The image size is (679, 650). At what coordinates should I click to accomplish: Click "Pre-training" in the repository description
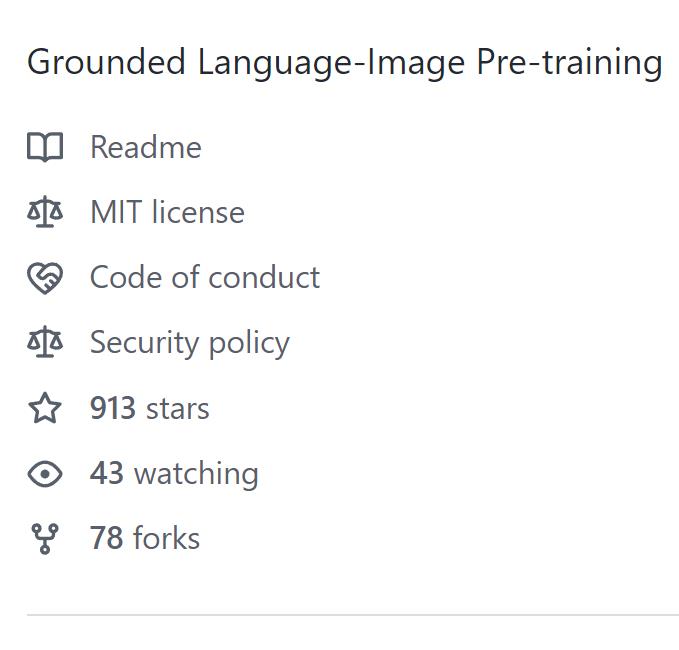pos(569,62)
